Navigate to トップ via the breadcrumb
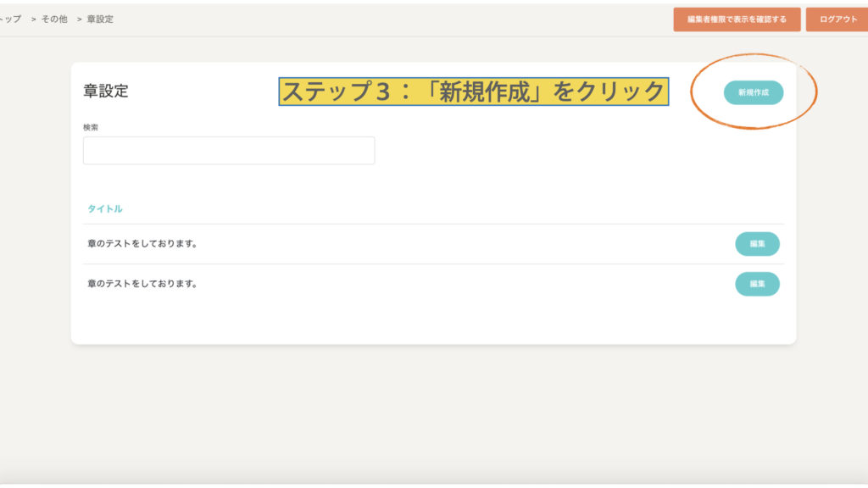868x488 pixels. point(12,19)
